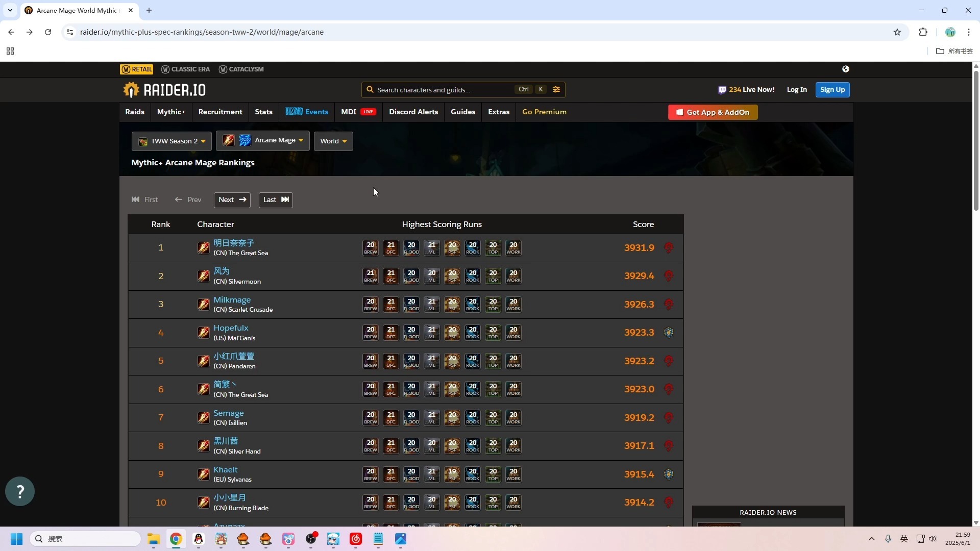Expand the TWW Season 2 dropdown
Image resolution: width=980 pixels, height=551 pixels.
171,141
